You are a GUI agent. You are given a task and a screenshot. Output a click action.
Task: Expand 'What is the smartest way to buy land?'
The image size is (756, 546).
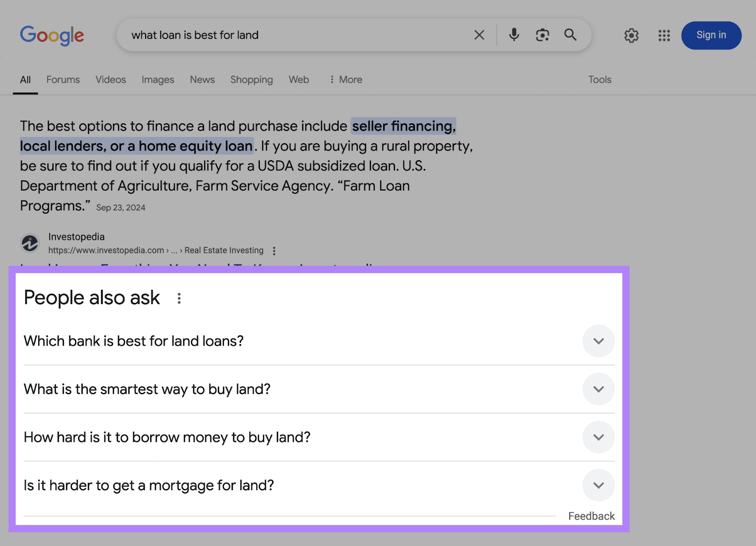pyautogui.click(x=598, y=389)
